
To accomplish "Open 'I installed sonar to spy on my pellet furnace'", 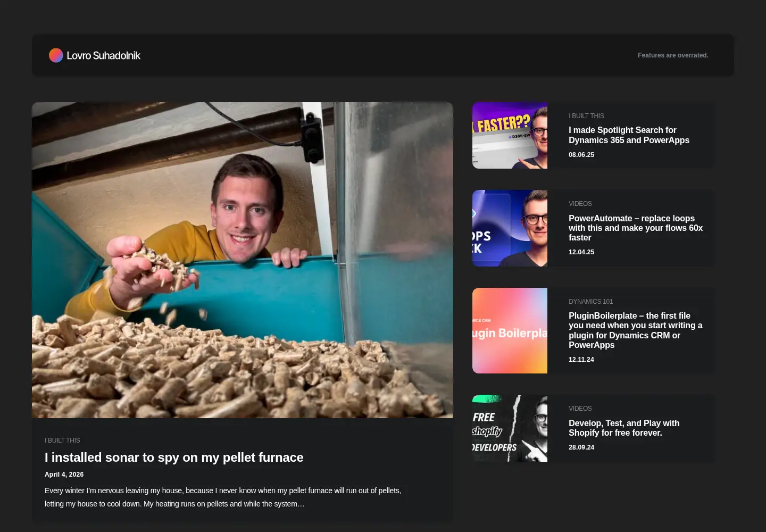I will [x=174, y=458].
